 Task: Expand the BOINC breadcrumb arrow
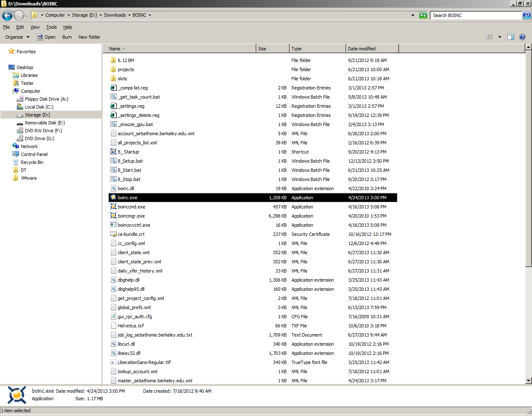150,15
